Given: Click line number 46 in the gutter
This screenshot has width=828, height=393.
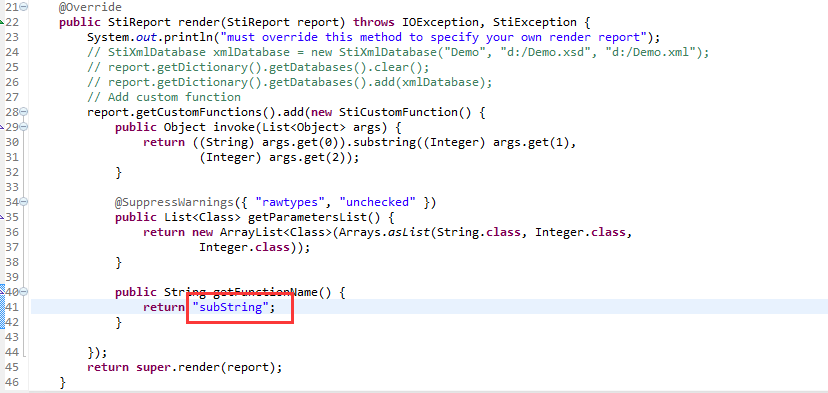Looking at the screenshot, I should (x=12, y=381).
